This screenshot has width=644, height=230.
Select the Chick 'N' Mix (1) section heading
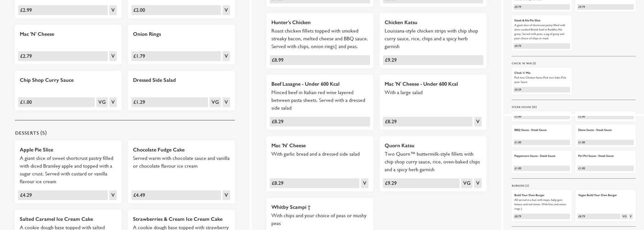(523, 63)
